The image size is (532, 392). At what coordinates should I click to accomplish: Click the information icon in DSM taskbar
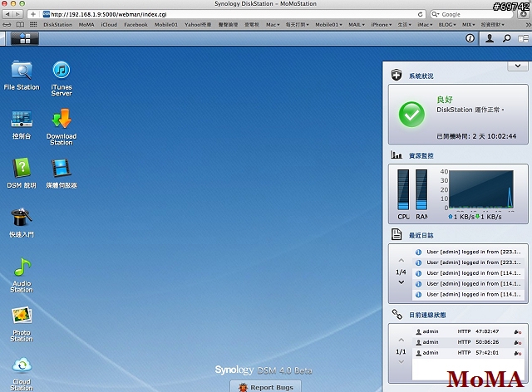pyautogui.click(x=470, y=38)
